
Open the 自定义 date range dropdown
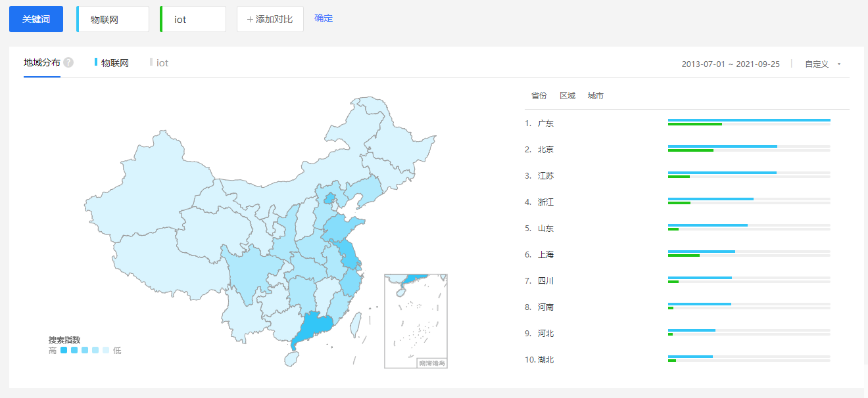[x=822, y=64]
